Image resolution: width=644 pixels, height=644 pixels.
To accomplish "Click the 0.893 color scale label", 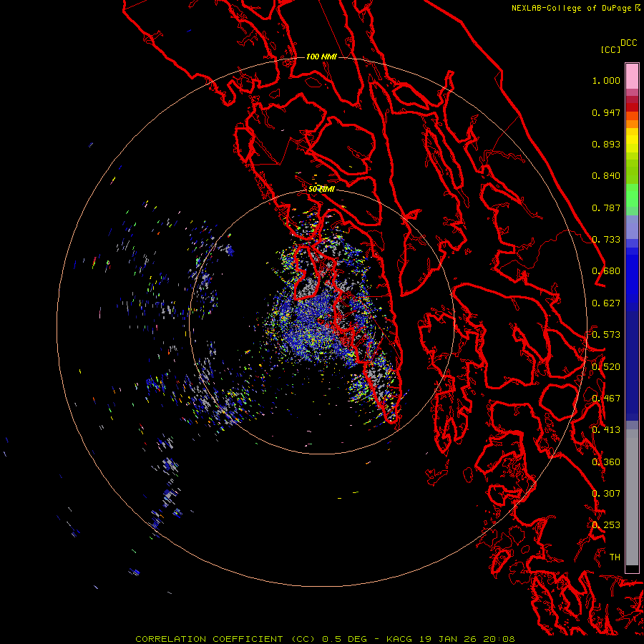I will tap(606, 144).
